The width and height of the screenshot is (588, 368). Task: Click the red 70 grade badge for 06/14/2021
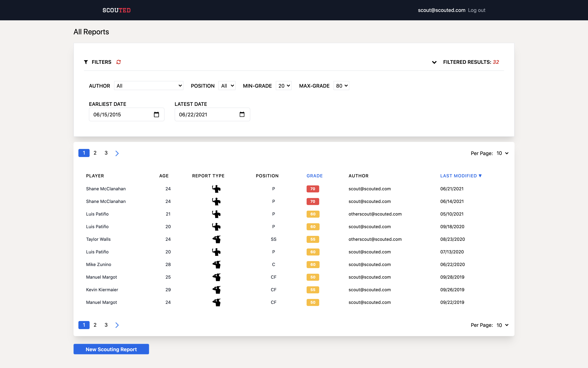(313, 202)
